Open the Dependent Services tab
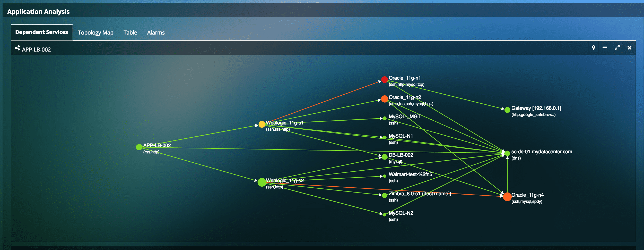The image size is (644, 250). pos(41,32)
